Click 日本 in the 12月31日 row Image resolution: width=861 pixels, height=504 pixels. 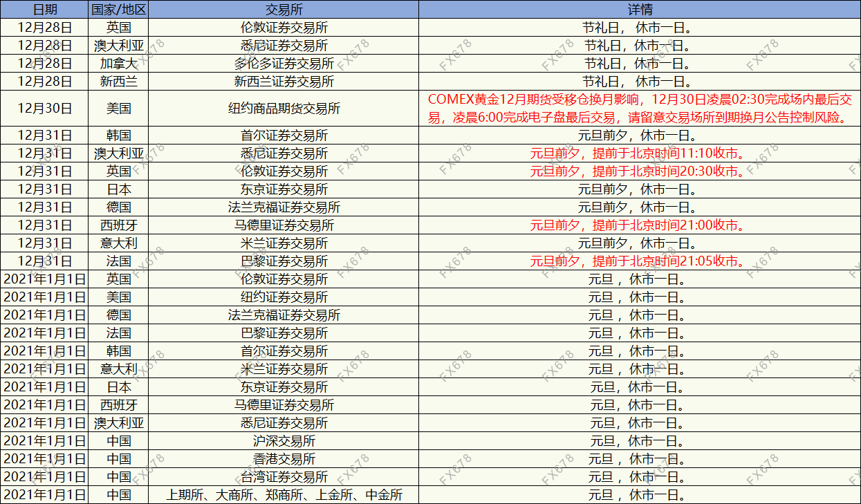click(118, 189)
